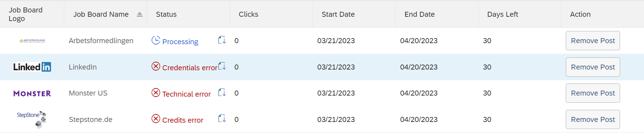
Task: Remove Post for Monster US
Action: [593, 93]
